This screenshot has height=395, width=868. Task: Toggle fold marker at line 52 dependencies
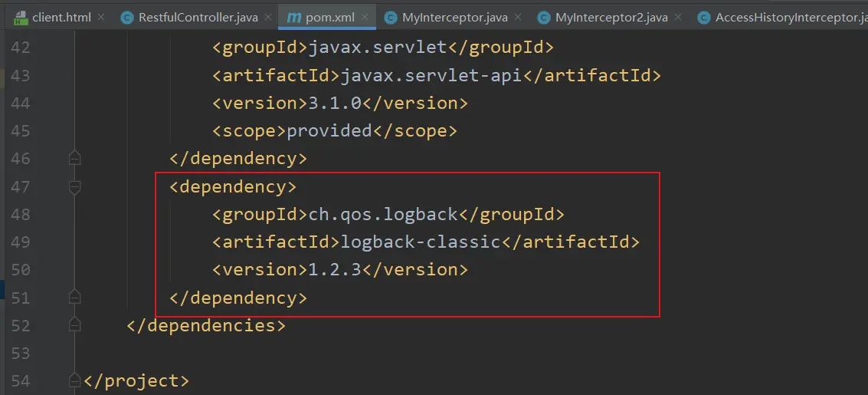75,326
